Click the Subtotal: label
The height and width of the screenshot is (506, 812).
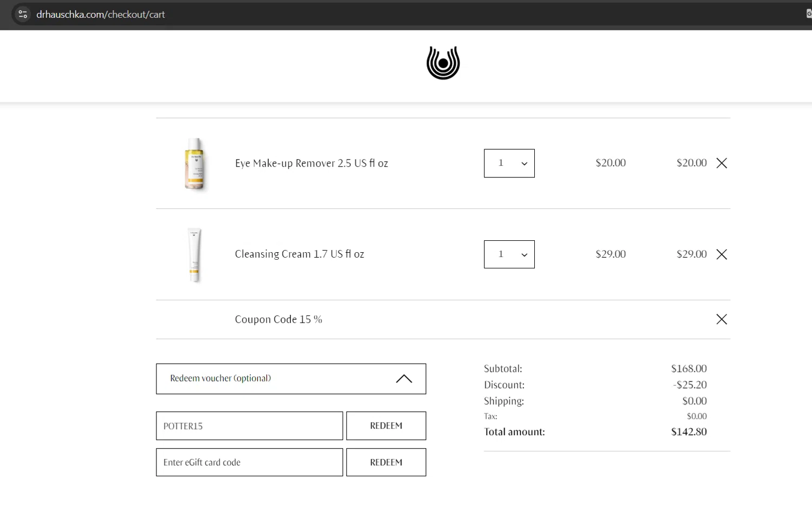503,369
